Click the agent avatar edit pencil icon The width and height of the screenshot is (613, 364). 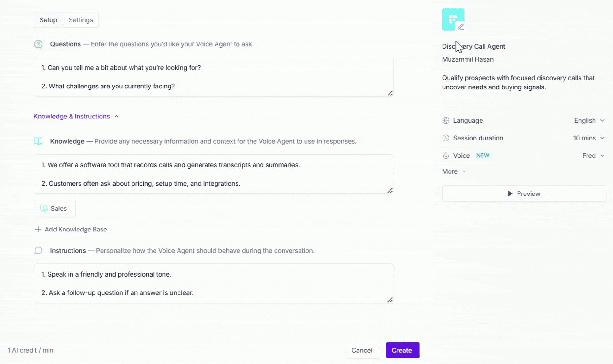pos(460,27)
